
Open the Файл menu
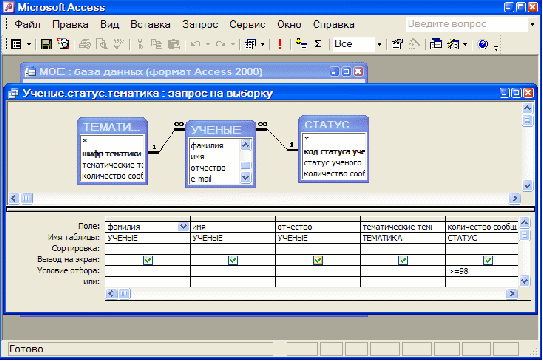point(28,25)
